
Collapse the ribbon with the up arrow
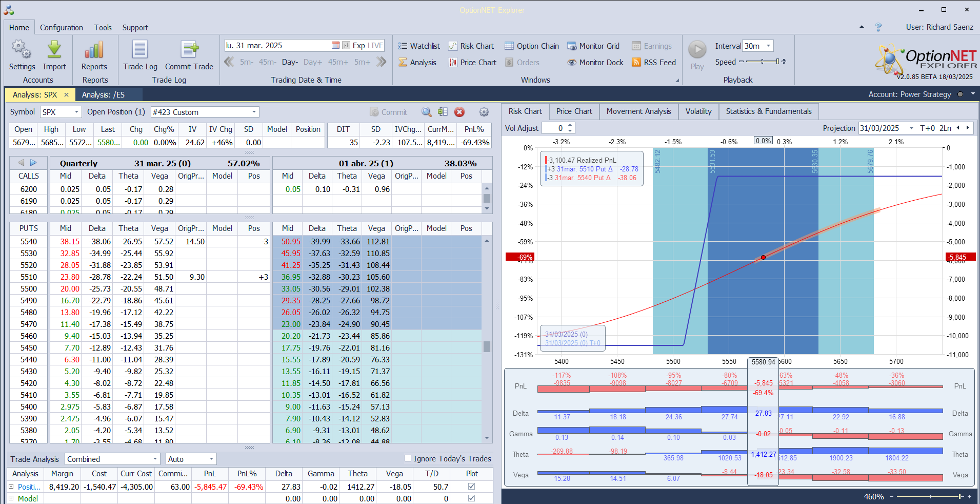[x=862, y=27]
